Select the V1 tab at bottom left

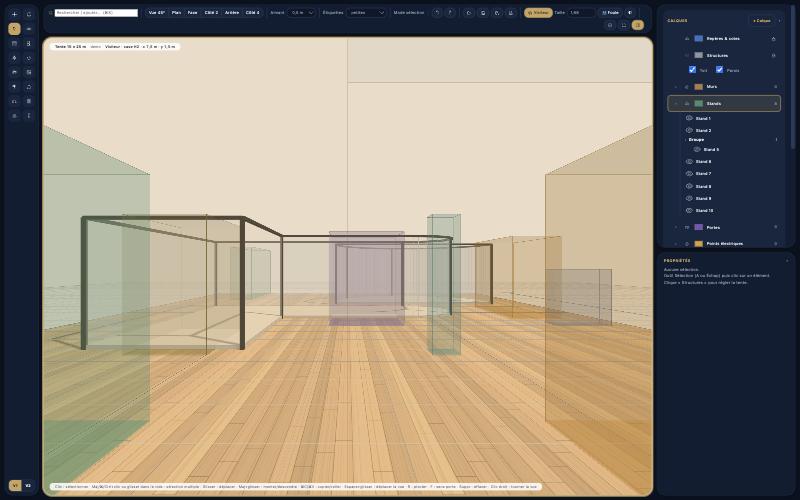[15, 485]
